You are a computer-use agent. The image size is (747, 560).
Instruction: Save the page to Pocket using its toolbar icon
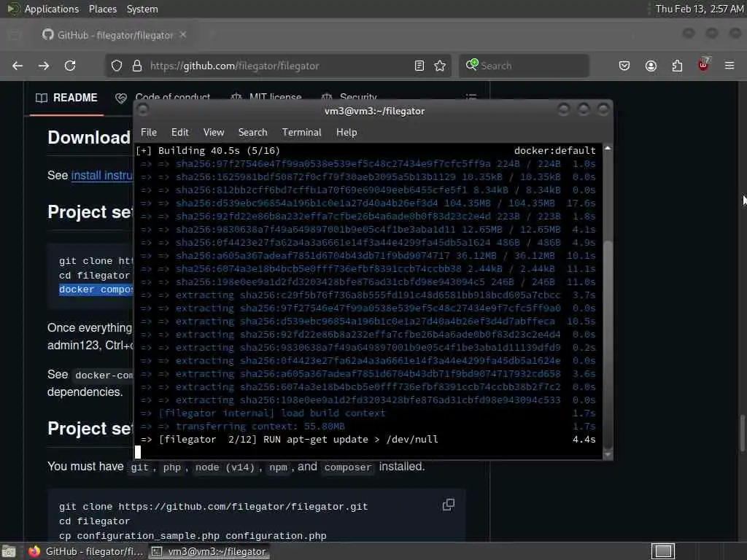tap(624, 66)
